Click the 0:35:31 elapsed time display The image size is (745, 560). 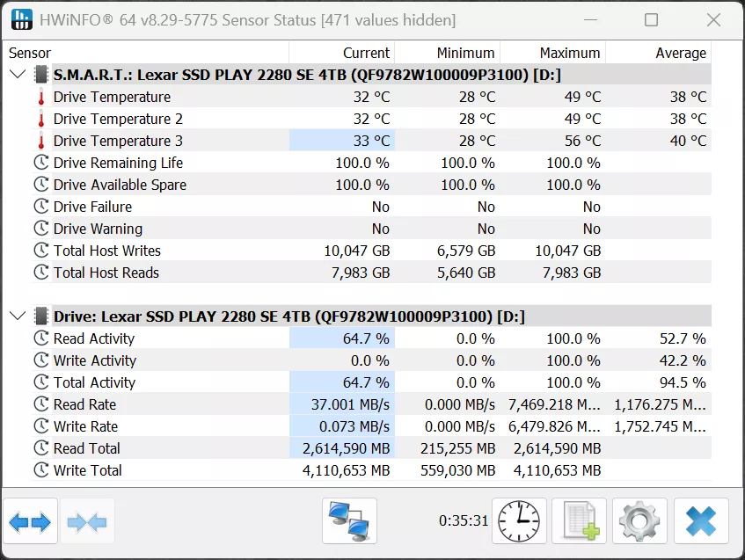(464, 520)
